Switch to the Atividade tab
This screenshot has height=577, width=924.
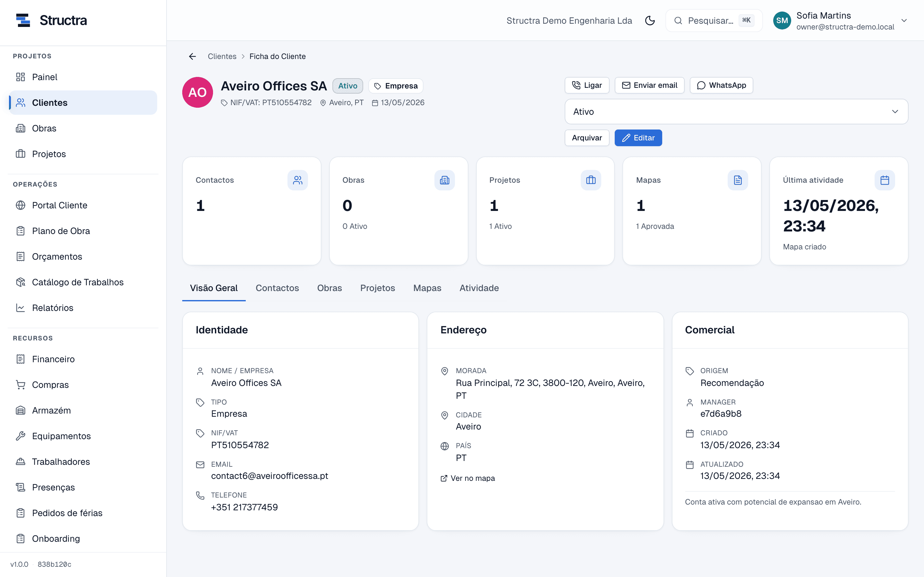[479, 288]
